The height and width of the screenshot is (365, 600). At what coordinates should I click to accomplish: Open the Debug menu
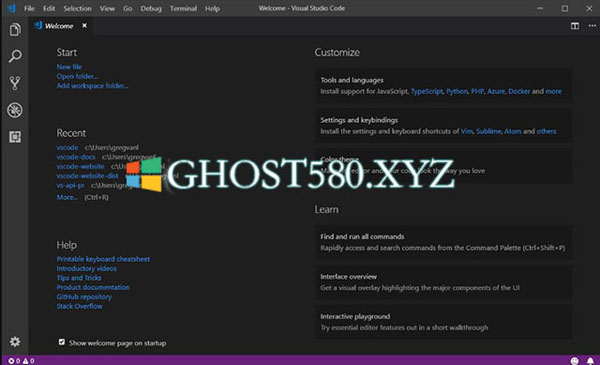click(151, 8)
